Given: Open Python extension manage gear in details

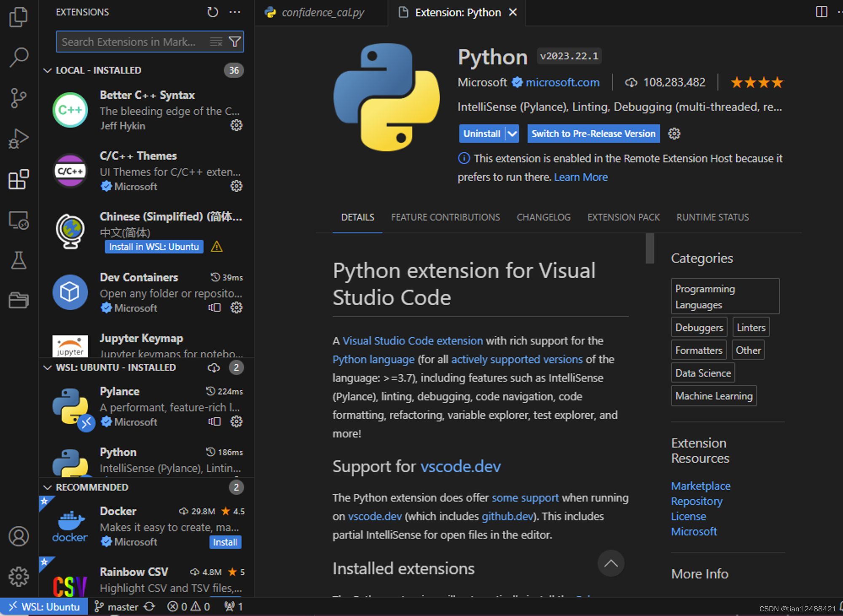Looking at the screenshot, I should pos(674,134).
